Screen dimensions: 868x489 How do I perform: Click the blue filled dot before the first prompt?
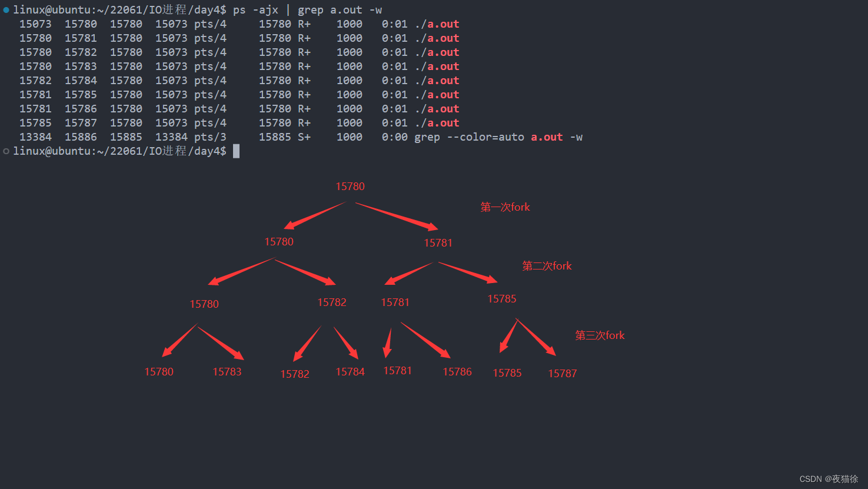point(6,10)
